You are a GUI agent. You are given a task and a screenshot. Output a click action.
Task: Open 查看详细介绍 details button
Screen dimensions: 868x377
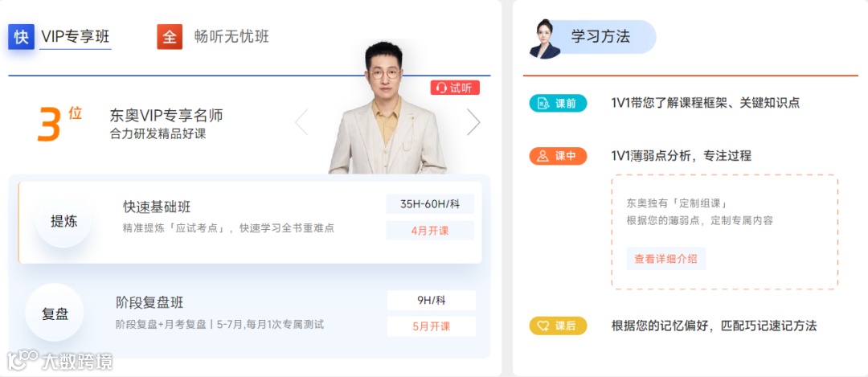[666, 259]
